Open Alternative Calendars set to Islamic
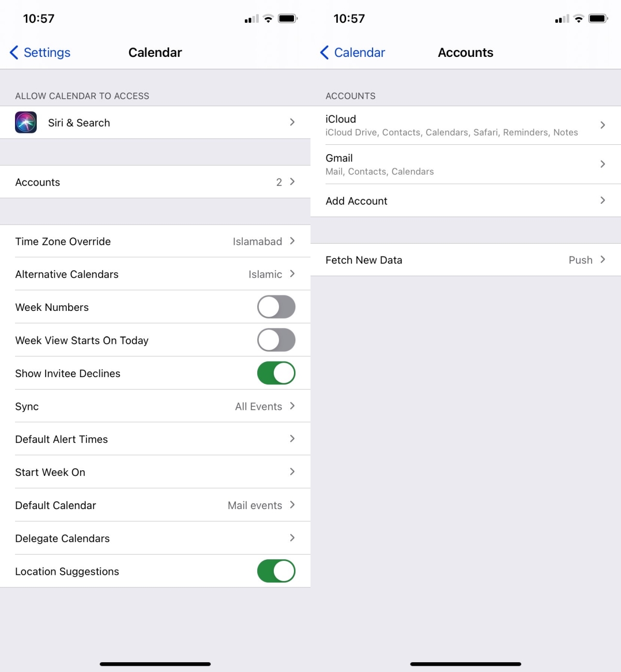This screenshot has height=672, width=621. (x=155, y=274)
